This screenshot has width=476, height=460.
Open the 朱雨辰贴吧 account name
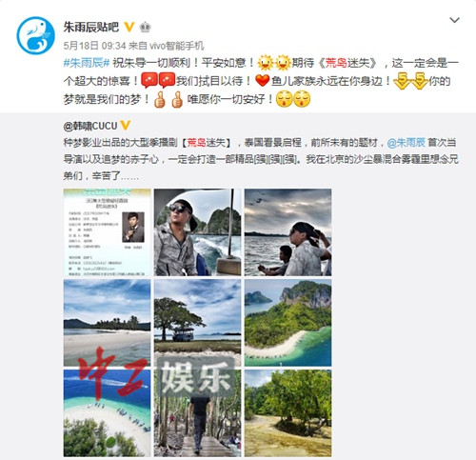(90, 27)
